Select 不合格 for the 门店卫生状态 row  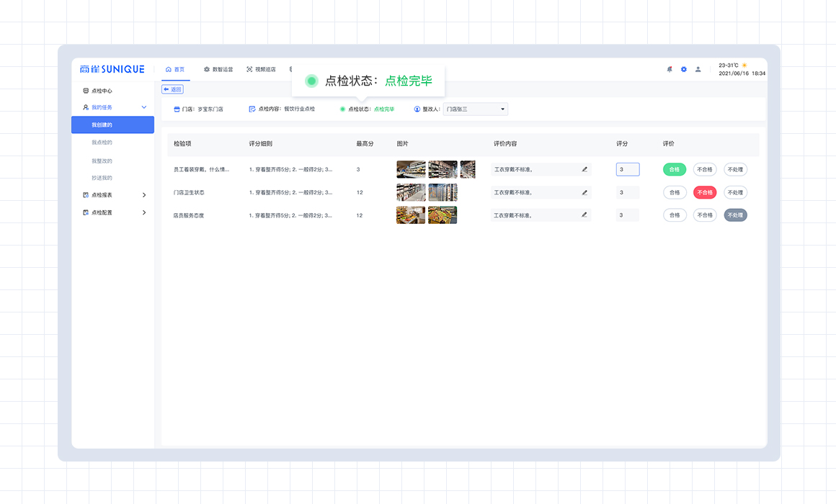click(704, 193)
